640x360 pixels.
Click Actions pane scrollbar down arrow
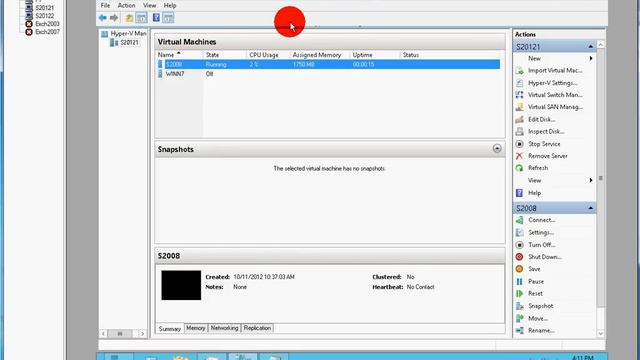point(600,333)
